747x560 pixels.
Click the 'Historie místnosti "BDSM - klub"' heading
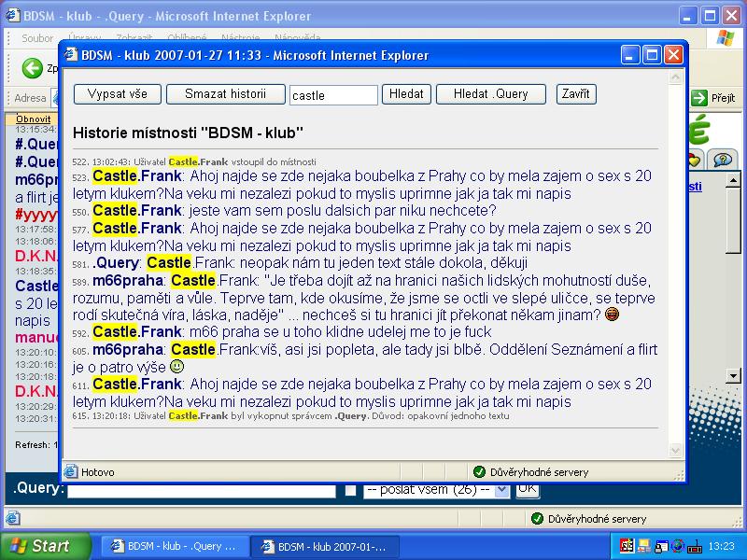(189, 133)
